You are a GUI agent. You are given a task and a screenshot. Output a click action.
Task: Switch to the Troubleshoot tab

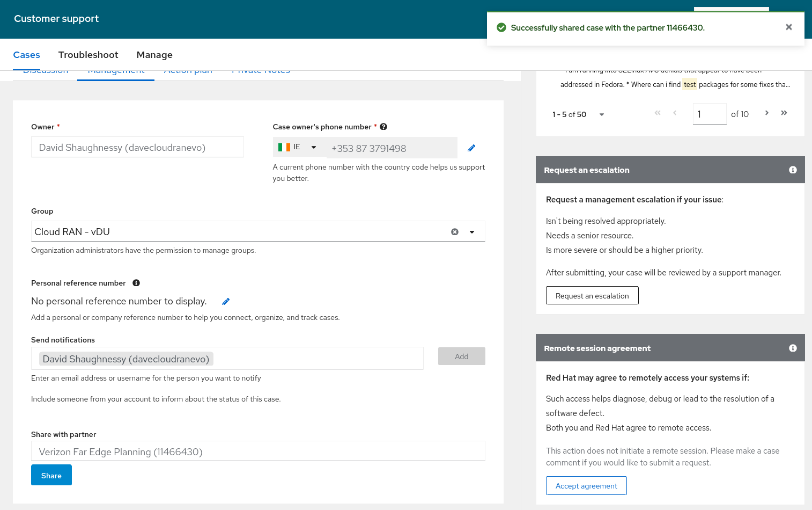tap(88, 55)
